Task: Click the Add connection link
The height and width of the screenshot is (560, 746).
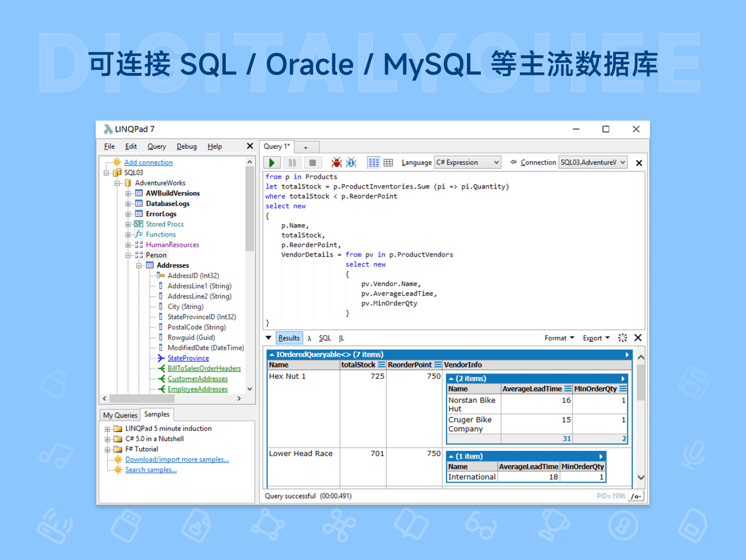Action: coord(148,162)
